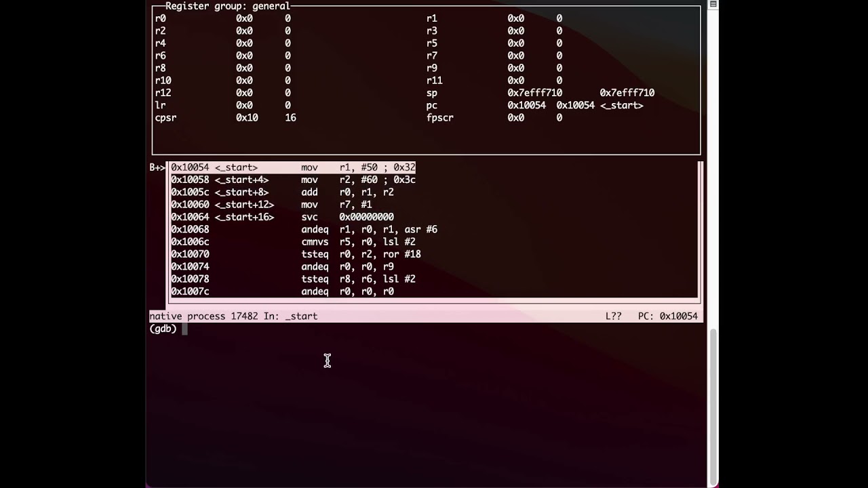Click register name r7
The image size is (868, 488).
[x=432, y=56]
